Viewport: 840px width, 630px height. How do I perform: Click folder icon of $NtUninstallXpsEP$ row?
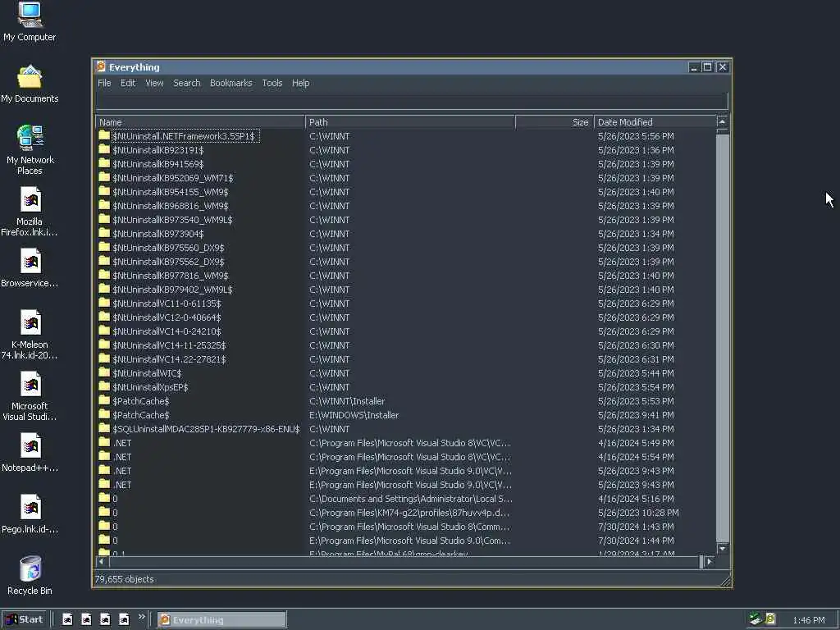tap(104, 386)
